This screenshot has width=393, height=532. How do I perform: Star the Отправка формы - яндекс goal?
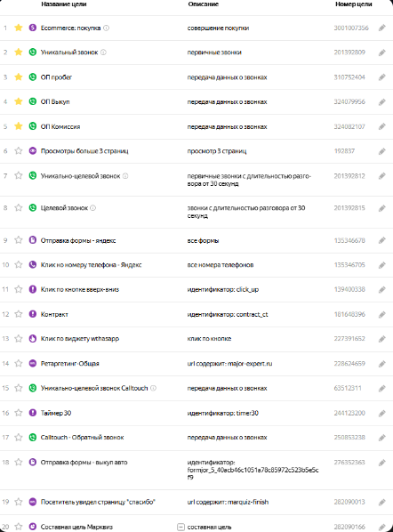tap(19, 240)
